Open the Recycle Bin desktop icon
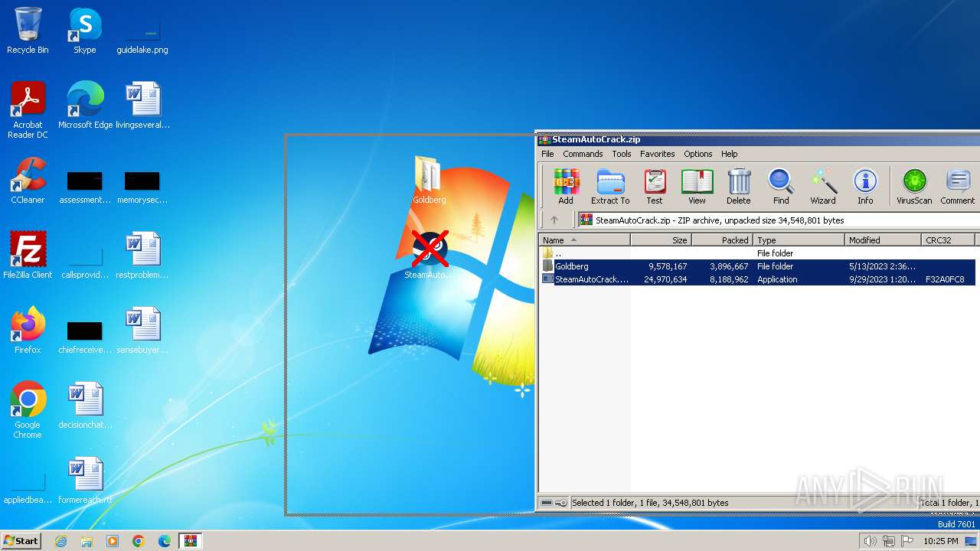 [x=28, y=31]
